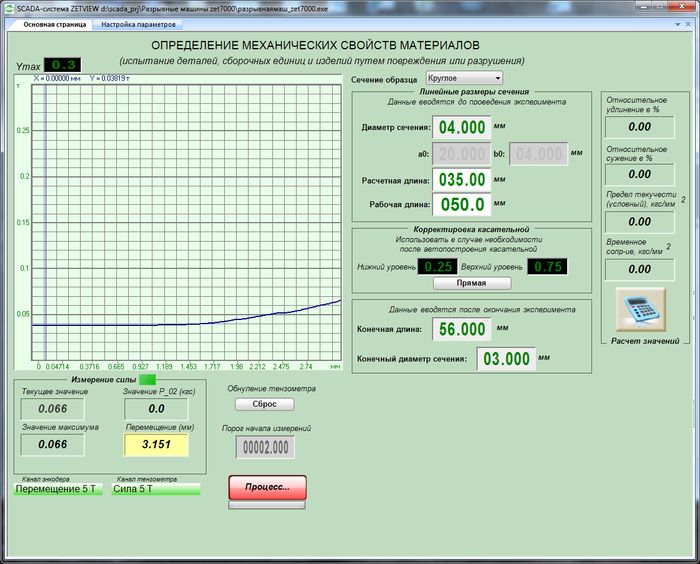The height and width of the screenshot is (564, 700).
Task: Click the Расчетная длина field 035.00
Action: click(x=462, y=180)
